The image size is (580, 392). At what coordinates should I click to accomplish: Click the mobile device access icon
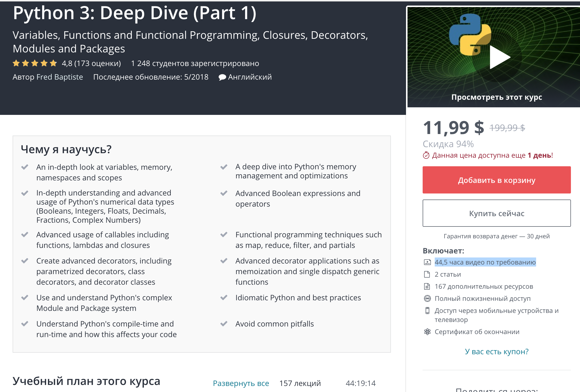(x=427, y=311)
